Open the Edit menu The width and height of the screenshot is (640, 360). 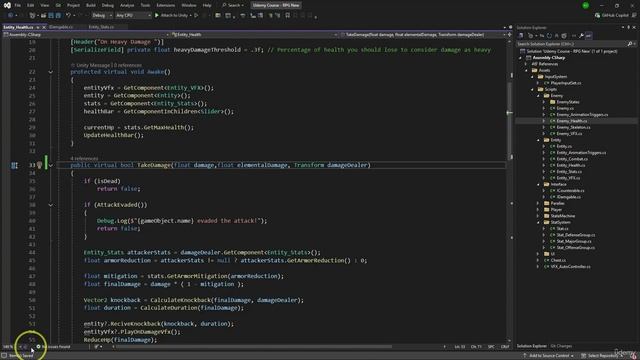pyautogui.click(x=31, y=5)
